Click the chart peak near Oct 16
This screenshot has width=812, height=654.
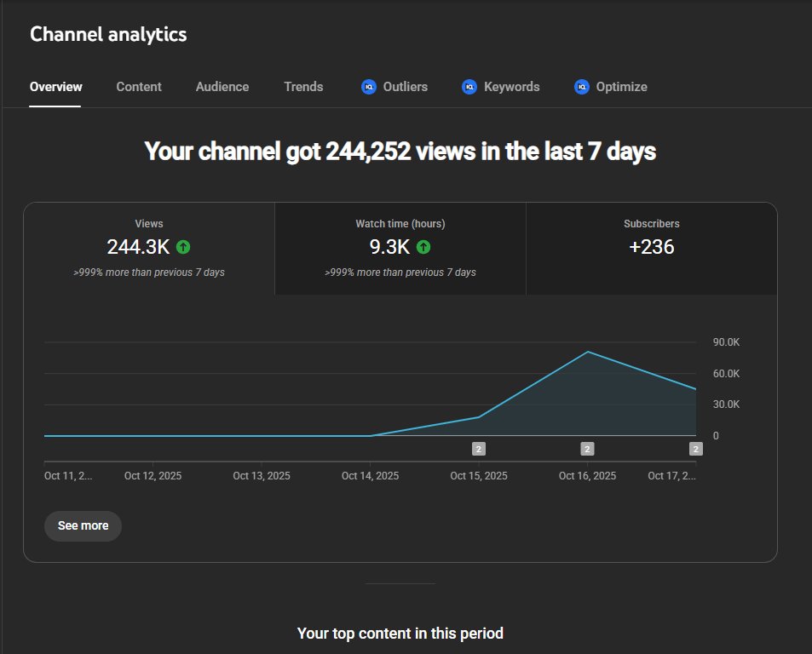pos(588,351)
